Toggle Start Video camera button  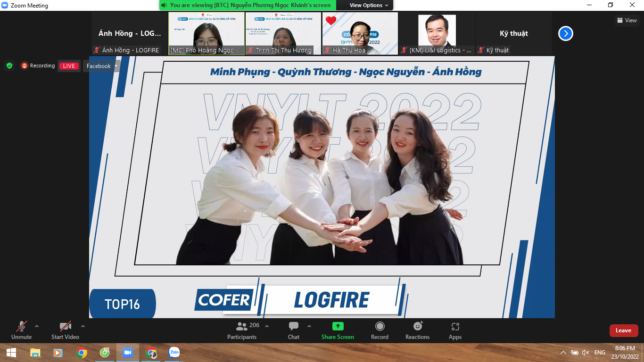[65, 330]
